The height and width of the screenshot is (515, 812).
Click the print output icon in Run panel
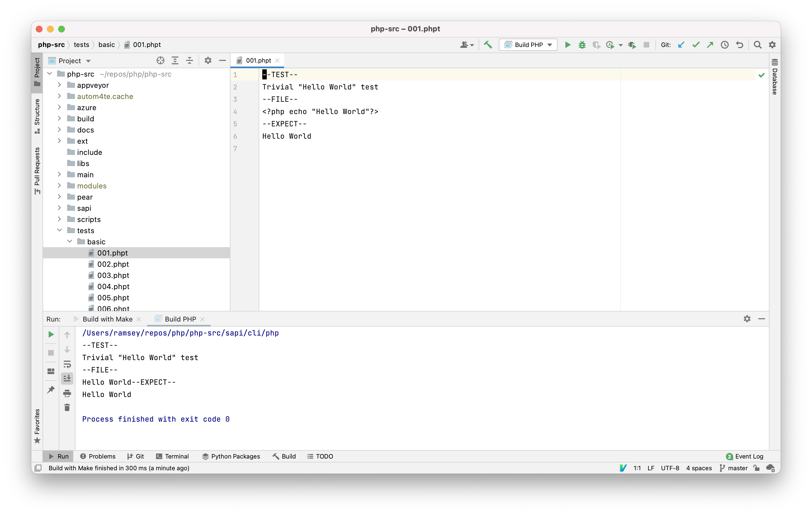(x=67, y=393)
